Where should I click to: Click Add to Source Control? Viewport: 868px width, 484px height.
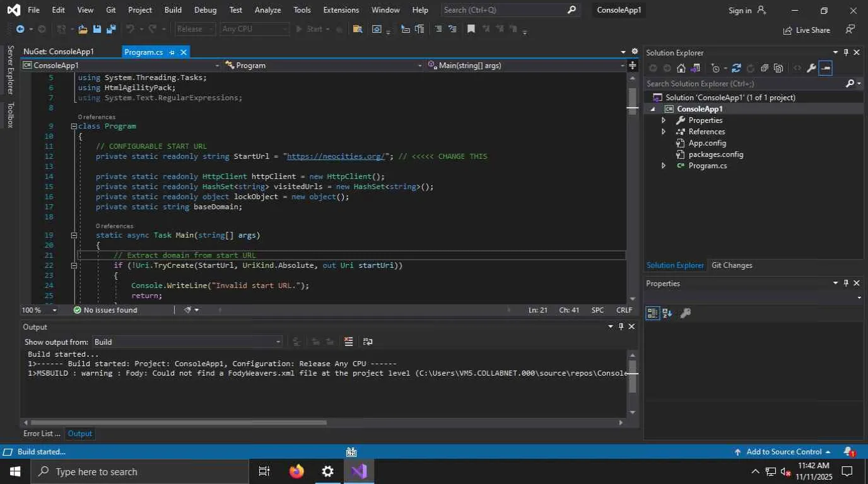pos(783,452)
